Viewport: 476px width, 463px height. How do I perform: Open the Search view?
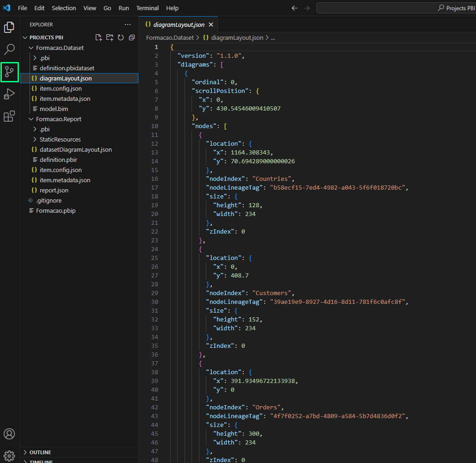click(9, 49)
